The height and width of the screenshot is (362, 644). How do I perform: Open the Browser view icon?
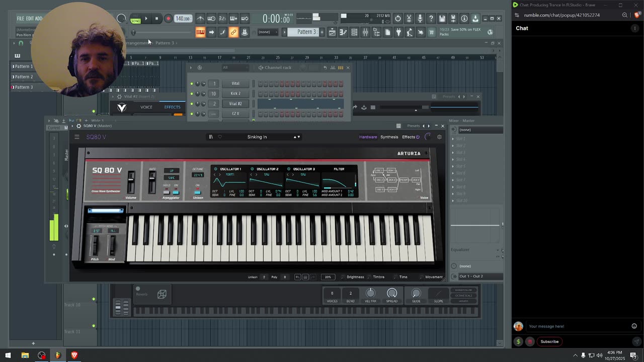click(x=376, y=32)
